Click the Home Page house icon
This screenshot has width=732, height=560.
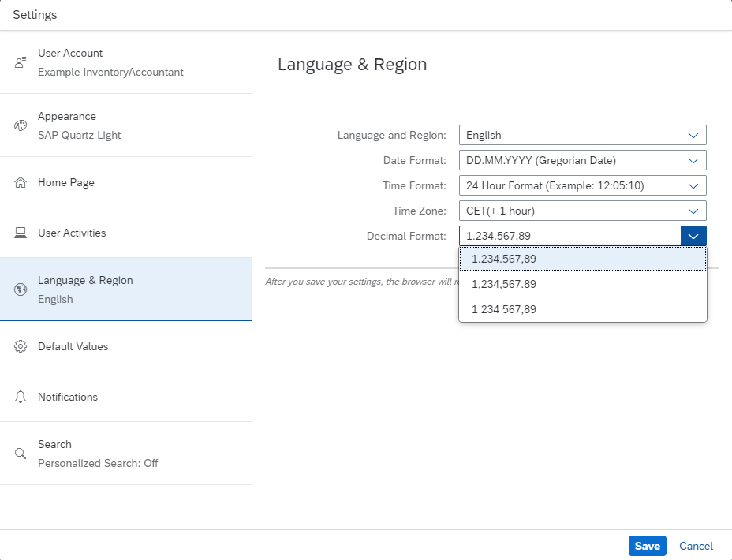point(20,182)
